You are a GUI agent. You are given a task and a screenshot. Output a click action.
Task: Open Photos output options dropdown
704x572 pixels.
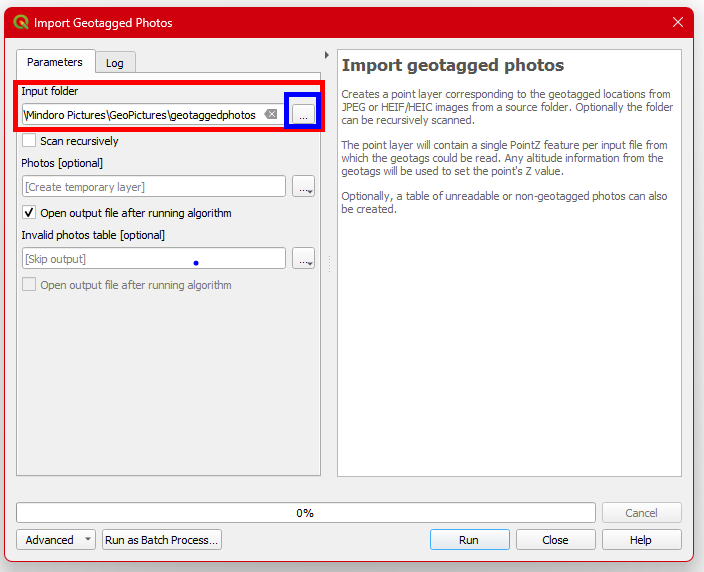[303, 187]
